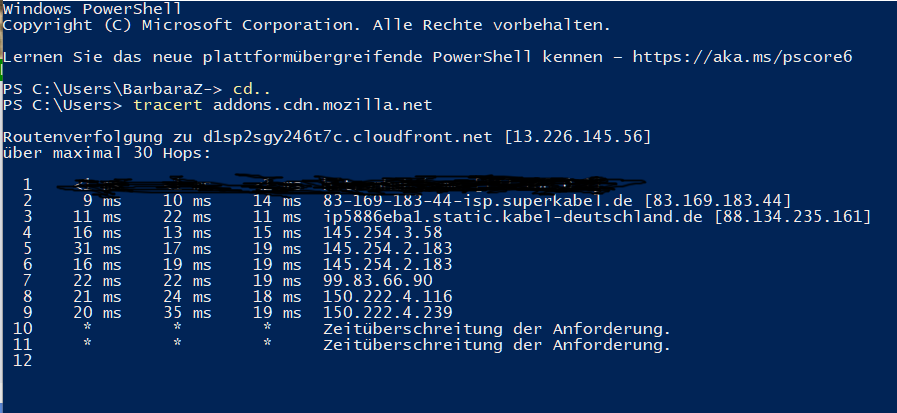The image size is (897, 413).
Task: Click hop 10 Zeitüberschreitung der Anforderung message
Action: point(497,328)
